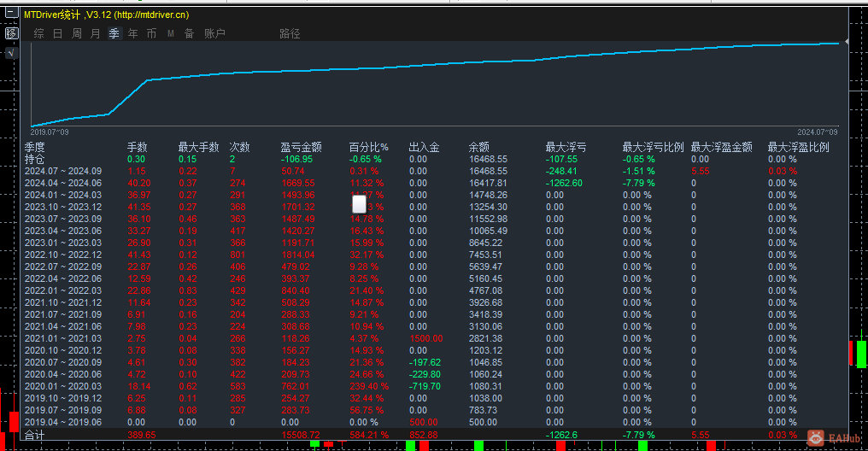The image size is (868, 451).
Task: Select the 2022.07 ~ 2022.09 quarter row
Action: (433, 266)
